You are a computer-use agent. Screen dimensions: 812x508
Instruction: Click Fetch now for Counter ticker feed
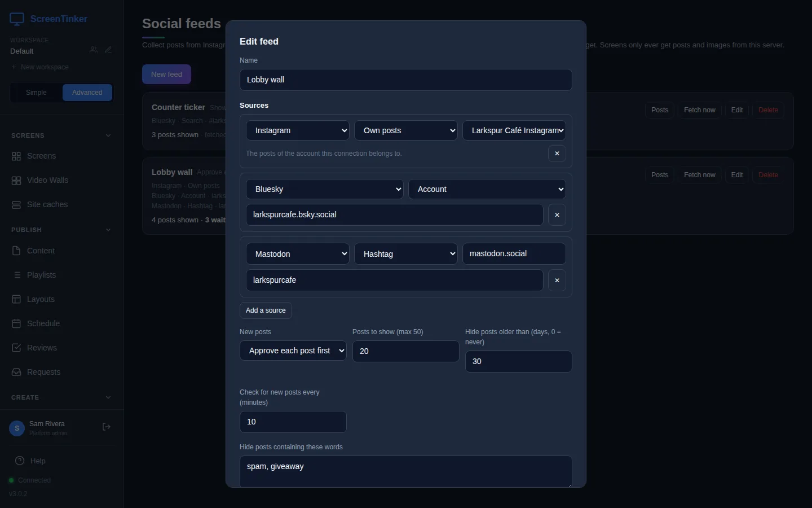point(700,110)
